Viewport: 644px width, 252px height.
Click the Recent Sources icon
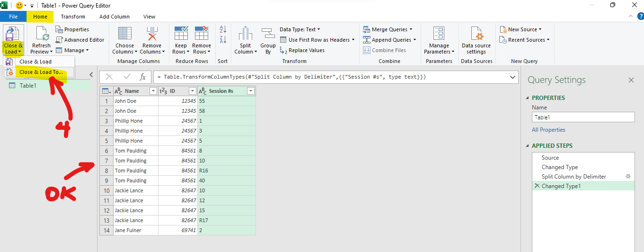[503, 40]
